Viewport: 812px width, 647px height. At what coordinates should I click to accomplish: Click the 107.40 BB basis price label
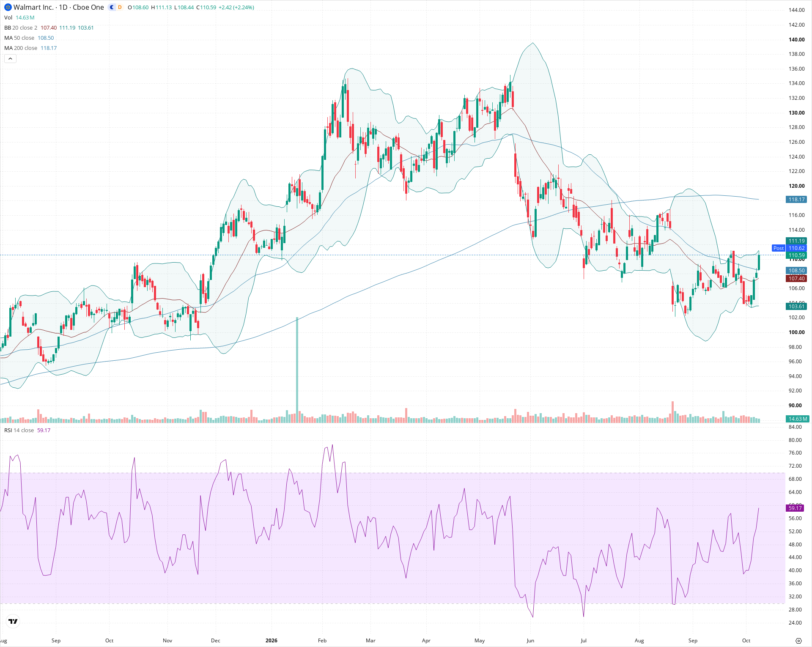point(796,279)
